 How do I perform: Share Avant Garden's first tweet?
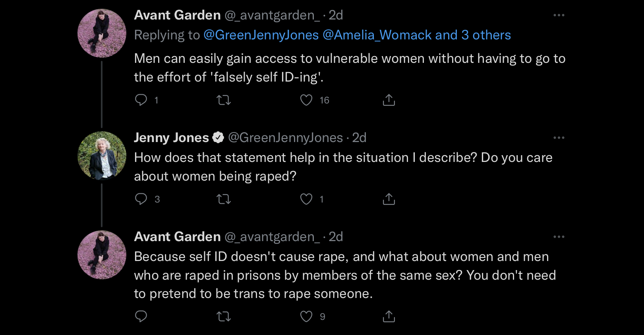click(389, 100)
